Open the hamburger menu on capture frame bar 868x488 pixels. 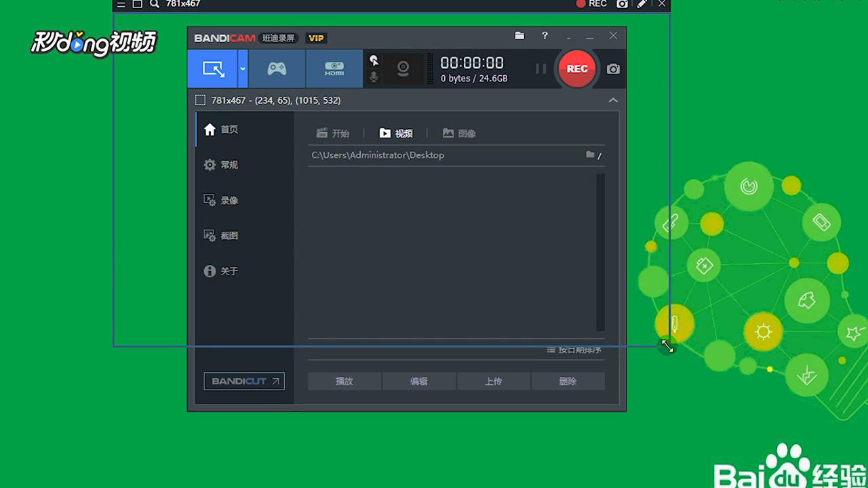(x=121, y=4)
